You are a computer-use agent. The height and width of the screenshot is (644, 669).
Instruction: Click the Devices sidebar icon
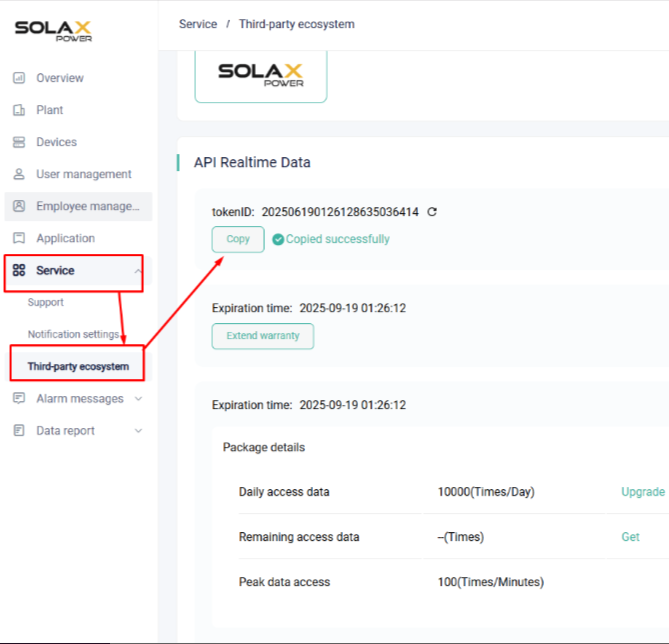(x=18, y=142)
